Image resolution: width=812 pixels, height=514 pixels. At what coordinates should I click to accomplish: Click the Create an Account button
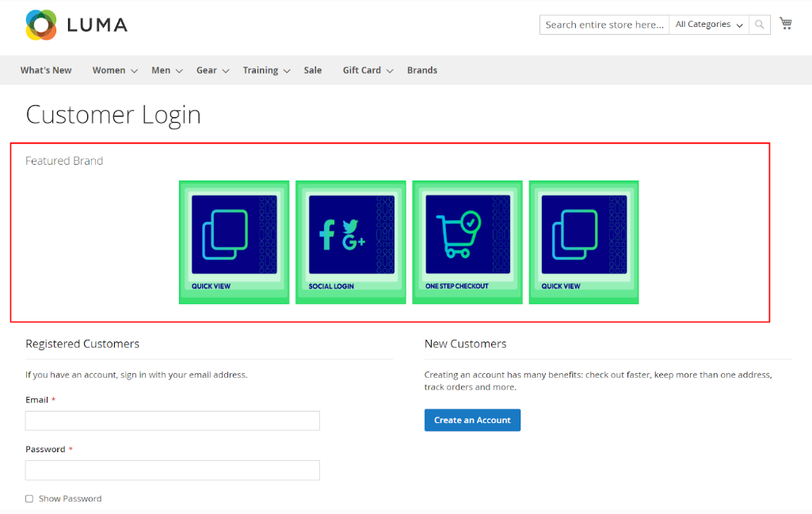pos(472,420)
